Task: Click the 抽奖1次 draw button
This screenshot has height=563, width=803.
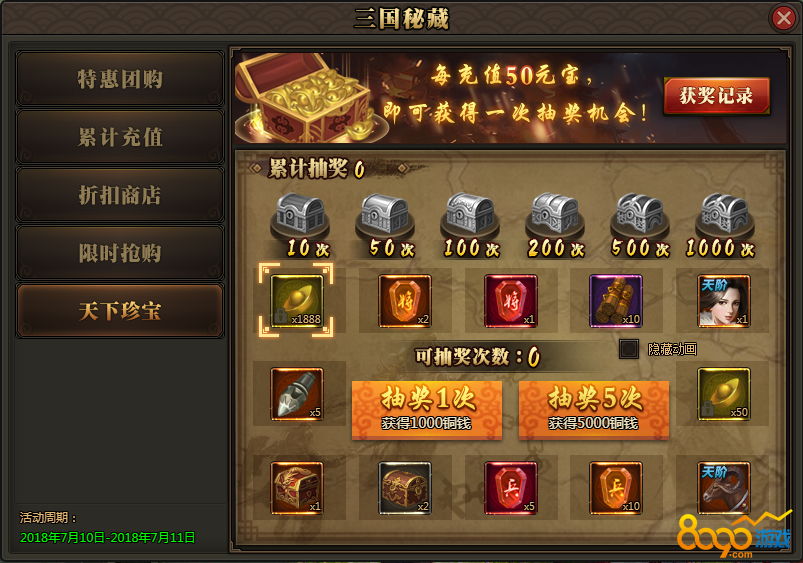Action: pyautogui.click(x=427, y=410)
